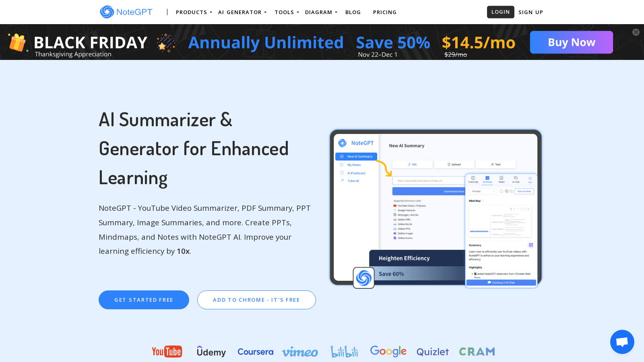
Task: Click the YouTube logo
Action: tap(167, 352)
